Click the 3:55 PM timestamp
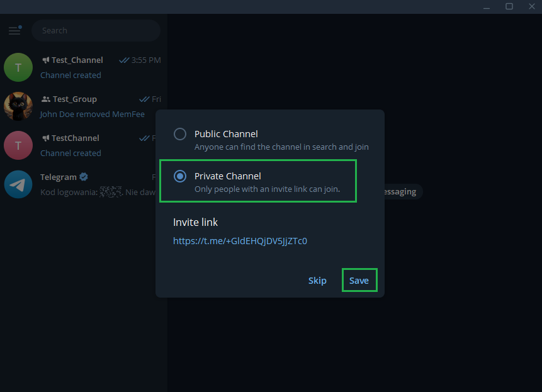This screenshot has width=542, height=392. point(146,60)
